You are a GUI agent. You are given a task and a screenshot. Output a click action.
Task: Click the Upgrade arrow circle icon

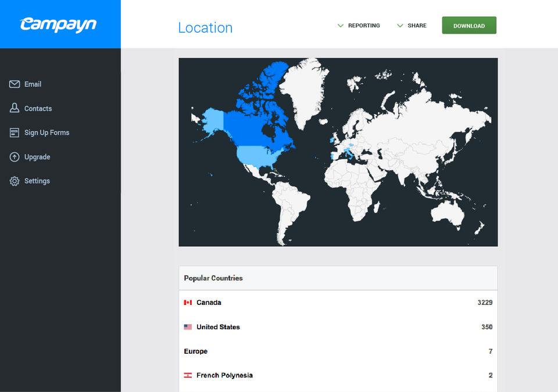(15, 157)
